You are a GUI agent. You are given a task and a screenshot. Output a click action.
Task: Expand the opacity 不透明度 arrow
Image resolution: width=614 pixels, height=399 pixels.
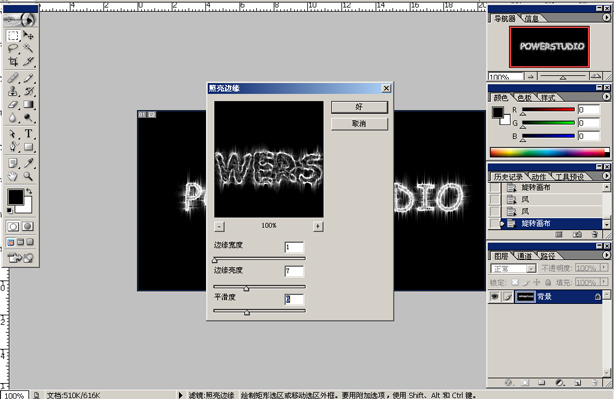604,268
